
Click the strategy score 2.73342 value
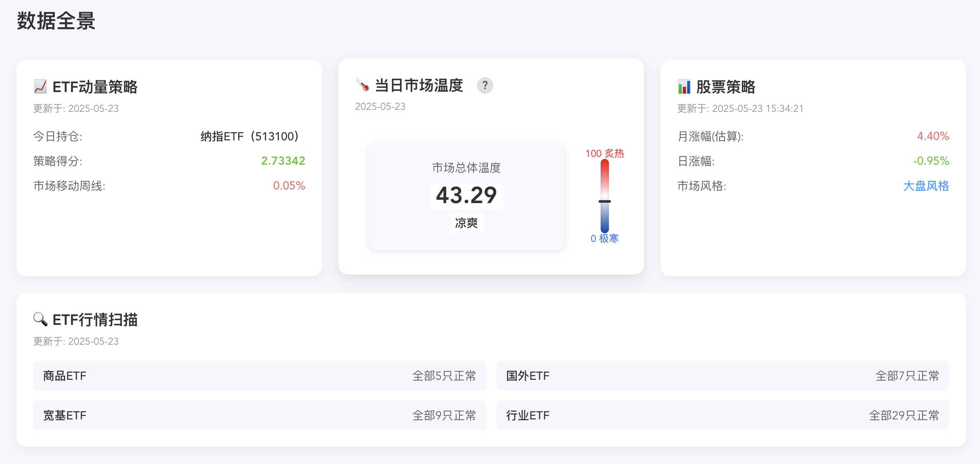[283, 161]
